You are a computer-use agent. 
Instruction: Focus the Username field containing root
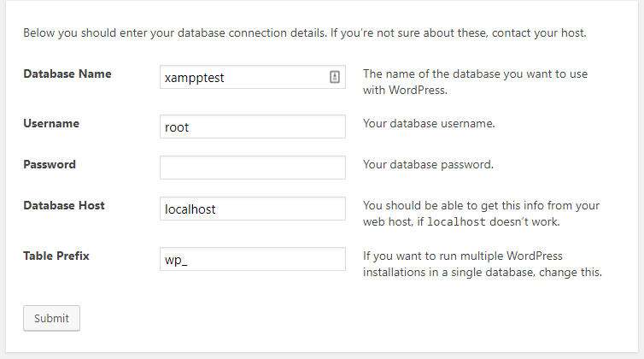point(253,127)
